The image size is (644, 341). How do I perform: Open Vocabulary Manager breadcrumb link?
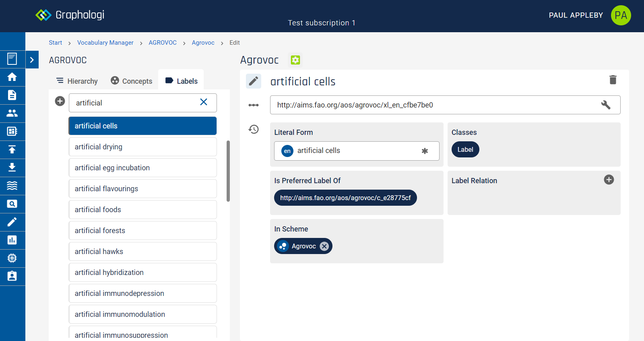tap(105, 43)
